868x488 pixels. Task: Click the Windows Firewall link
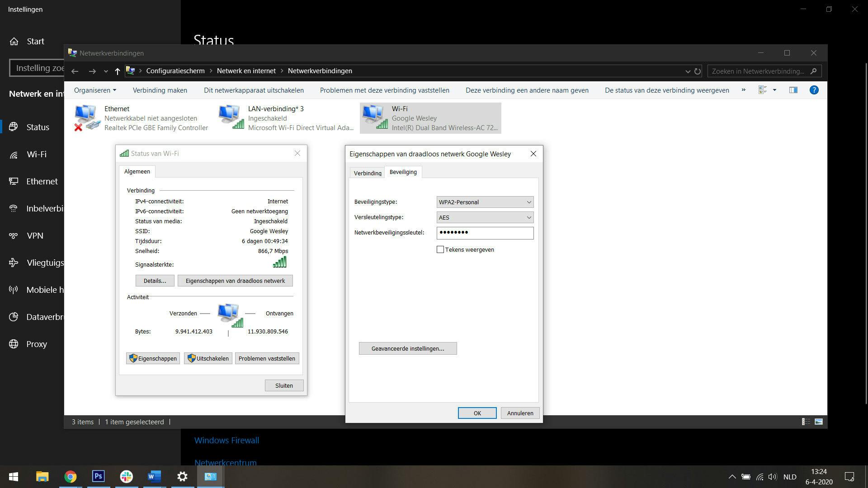pos(226,440)
